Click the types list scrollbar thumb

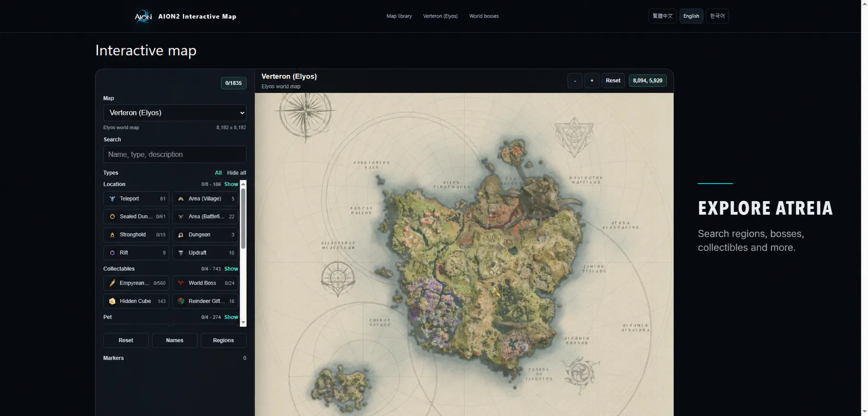click(x=243, y=218)
